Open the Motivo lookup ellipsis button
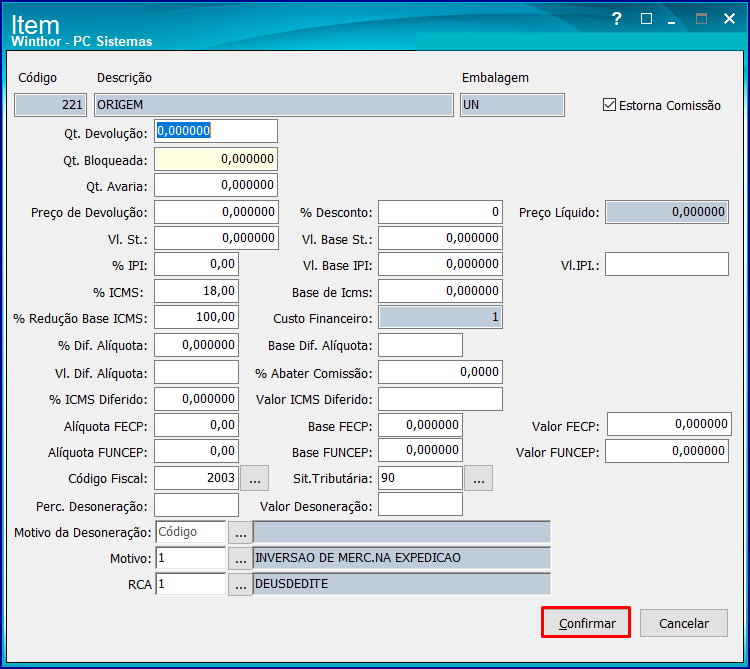 pyautogui.click(x=240, y=558)
